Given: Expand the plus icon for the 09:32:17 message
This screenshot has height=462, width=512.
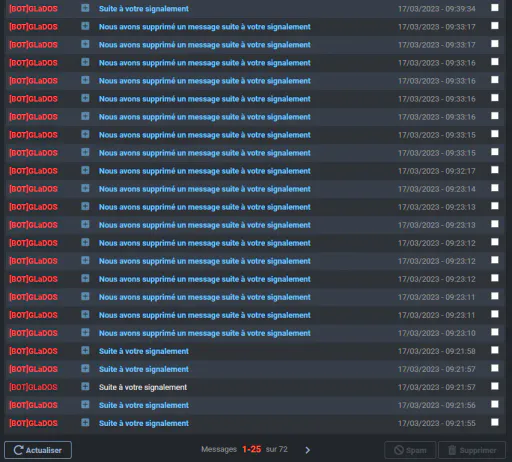Looking at the screenshot, I should [x=85, y=170].
